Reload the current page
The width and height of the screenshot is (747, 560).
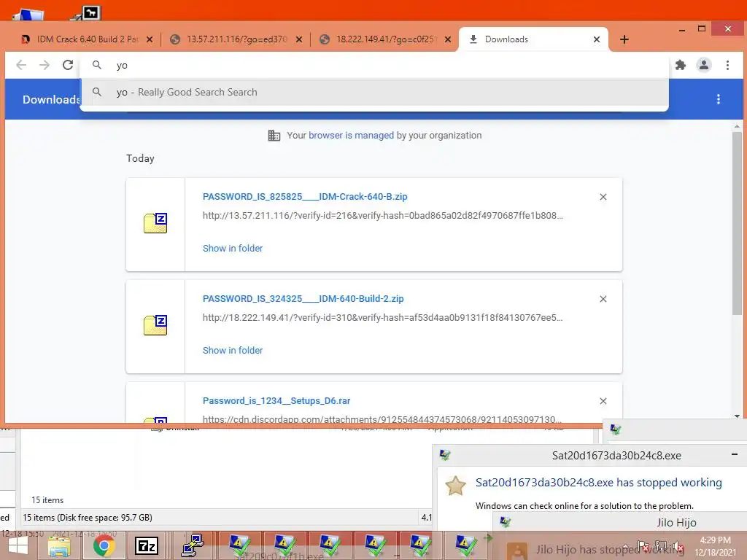(x=68, y=65)
